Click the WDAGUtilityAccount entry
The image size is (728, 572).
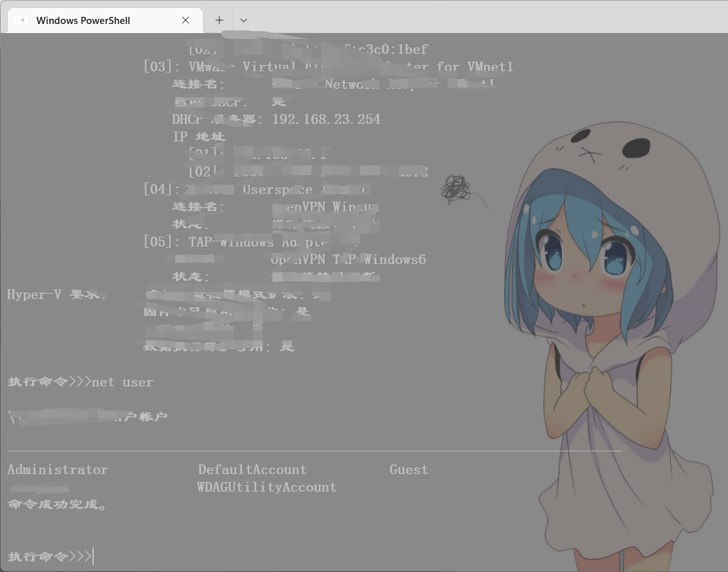pos(267,487)
